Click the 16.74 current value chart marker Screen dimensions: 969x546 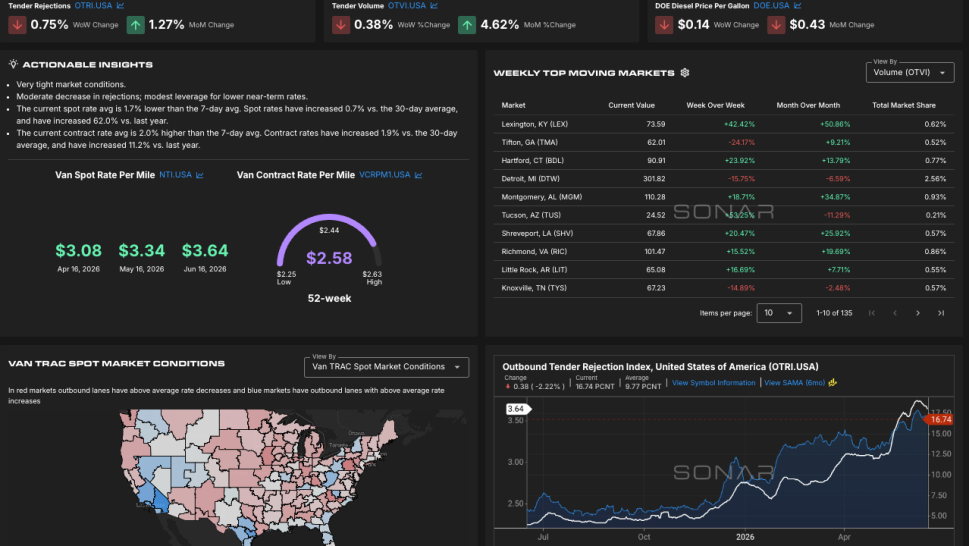click(x=939, y=419)
